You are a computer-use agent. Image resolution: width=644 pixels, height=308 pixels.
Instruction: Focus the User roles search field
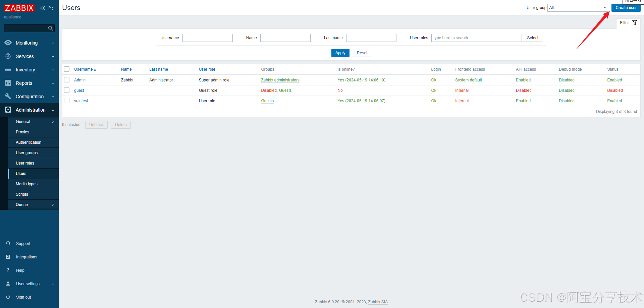tap(477, 38)
